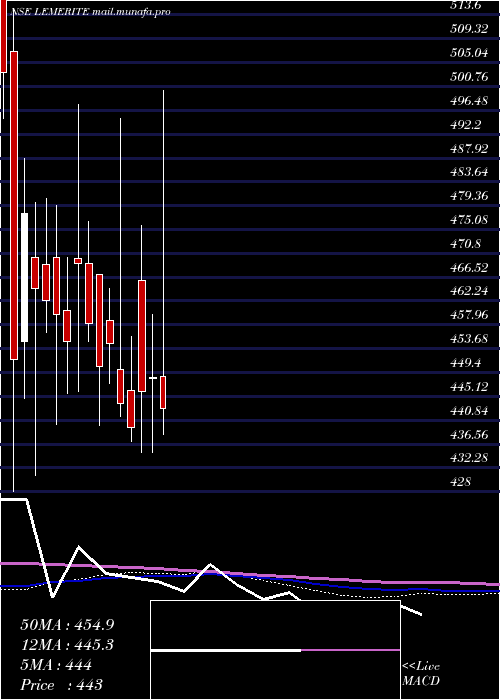This screenshot has height=700, width=500.
Task: Select the 496.48 price axis label
Action: click(x=469, y=100)
